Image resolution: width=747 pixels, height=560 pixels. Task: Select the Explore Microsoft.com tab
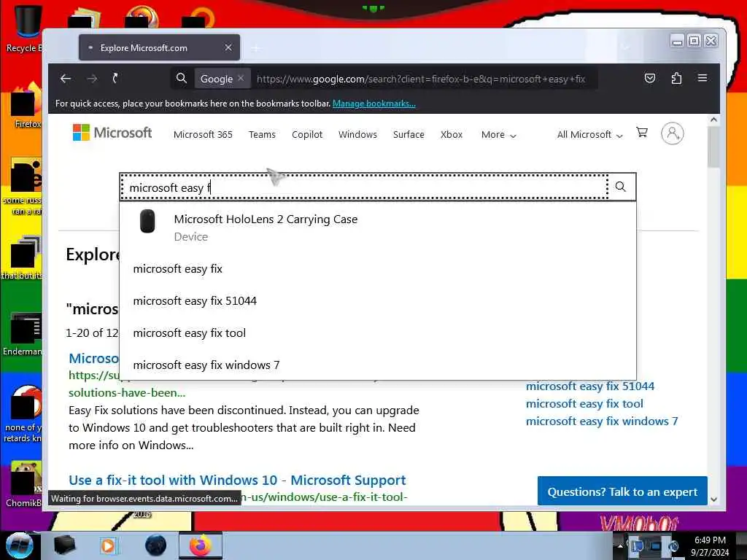point(160,47)
